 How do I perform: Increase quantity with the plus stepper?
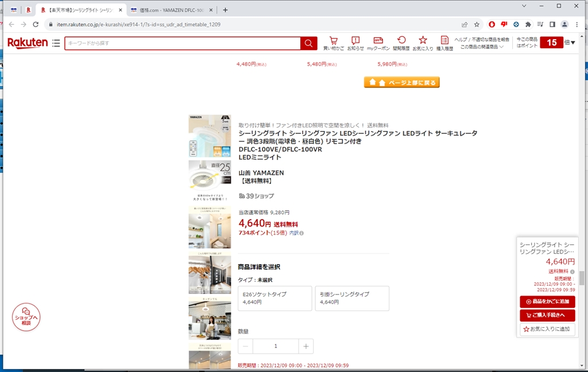pos(306,346)
